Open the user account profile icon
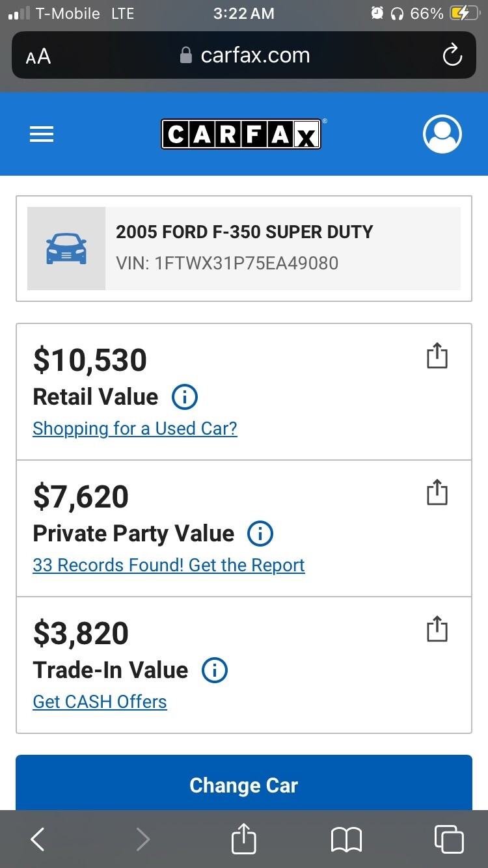 (x=442, y=134)
